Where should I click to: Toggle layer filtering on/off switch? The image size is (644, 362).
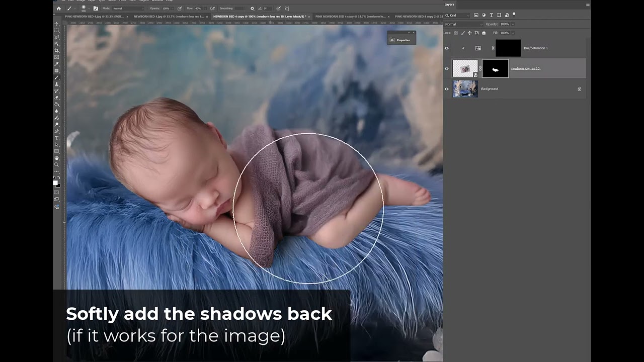coord(514,15)
